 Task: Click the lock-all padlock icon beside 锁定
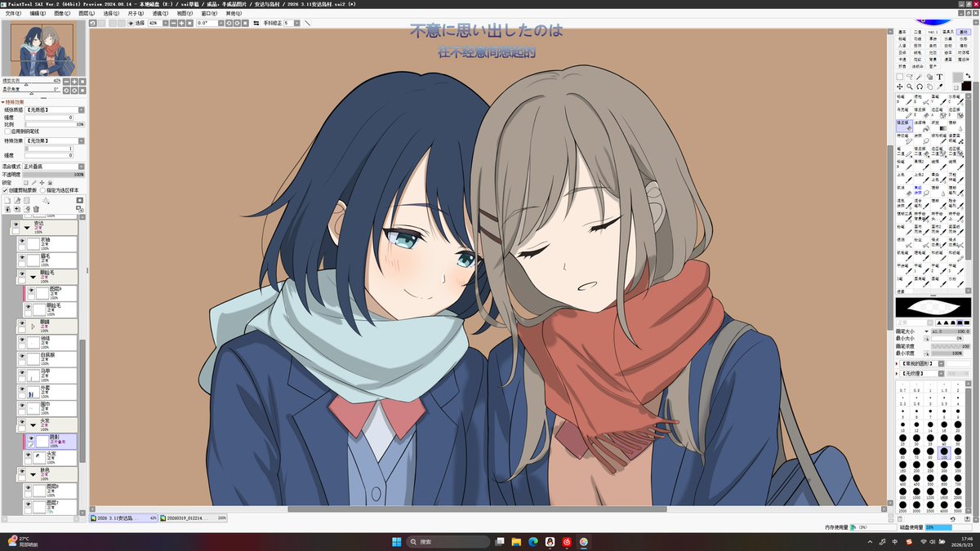pyautogui.click(x=50, y=182)
